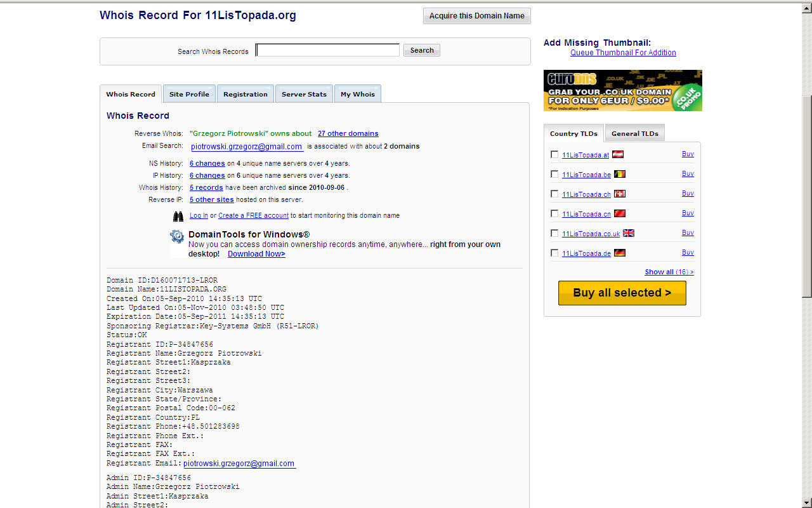Screen dimensions: 812x508
Task: Click the Buy all selected button
Action: (622, 293)
